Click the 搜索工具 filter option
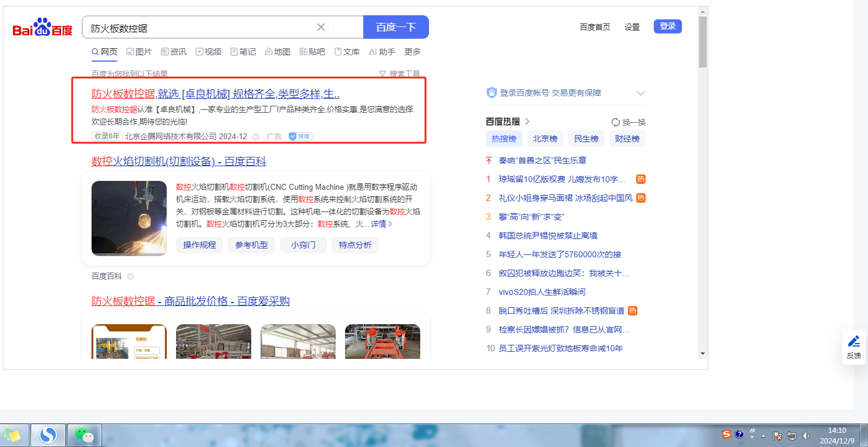The image size is (868, 447). coord(400,74)
